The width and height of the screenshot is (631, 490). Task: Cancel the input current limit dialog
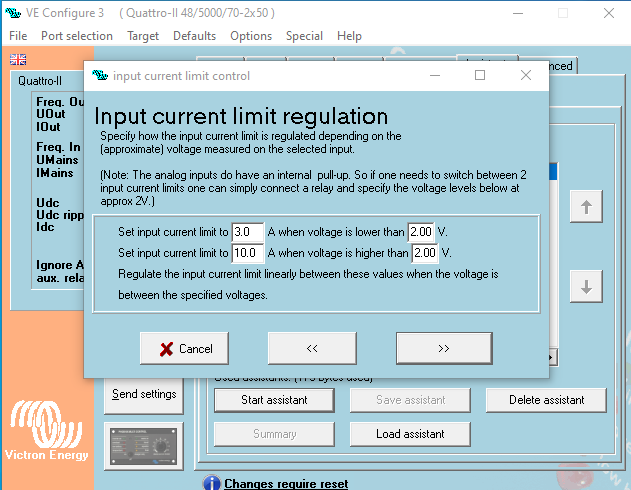[x=184, y=348]
